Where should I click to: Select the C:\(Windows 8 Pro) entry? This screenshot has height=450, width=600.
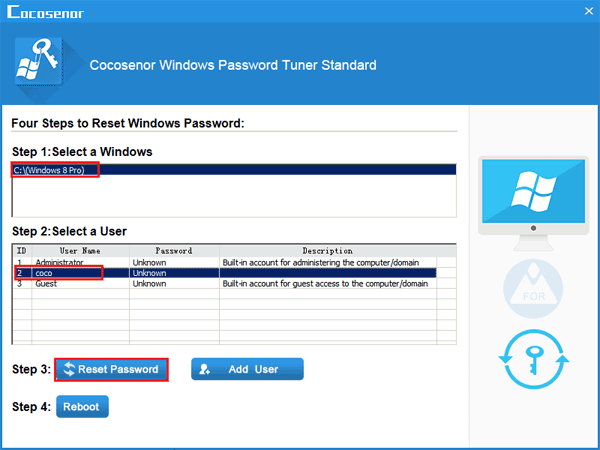click(x=234, y=170)
